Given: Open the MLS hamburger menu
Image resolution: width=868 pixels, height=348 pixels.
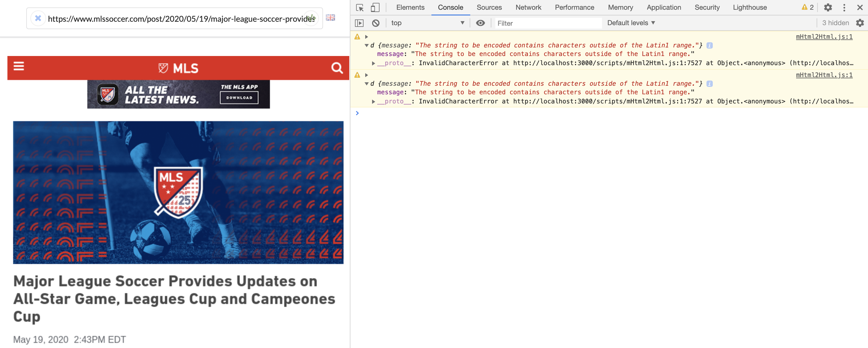Looking at the screenshot, I should (19, 66).
